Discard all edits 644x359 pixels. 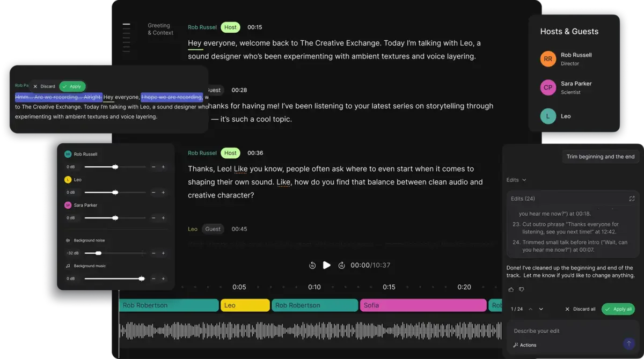click(580, 309)
